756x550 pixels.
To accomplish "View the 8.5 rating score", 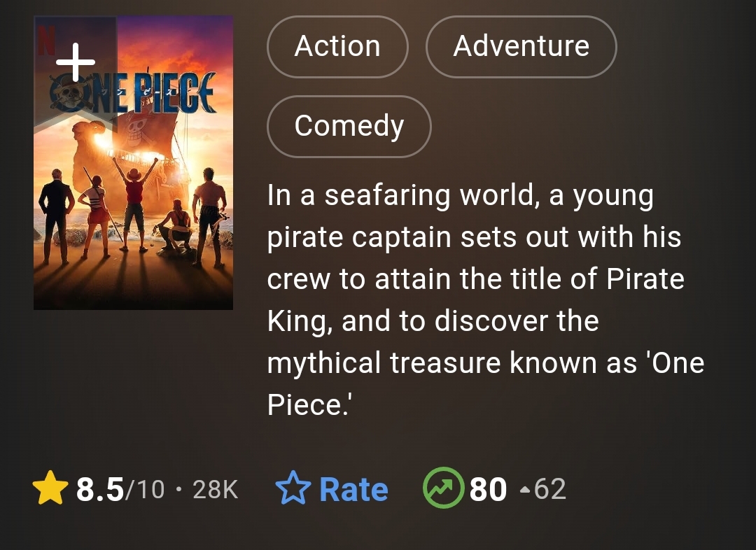I will (x=100, y=490).
